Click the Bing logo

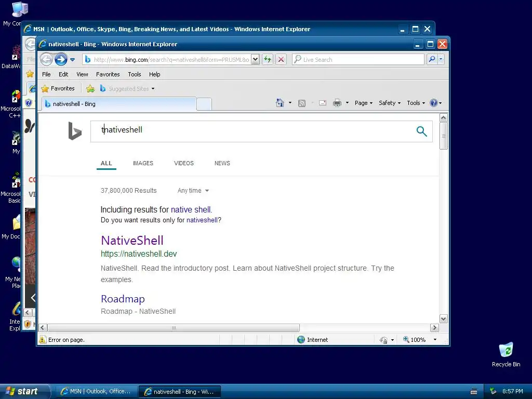pyautogui.click(x=75, y=131)
